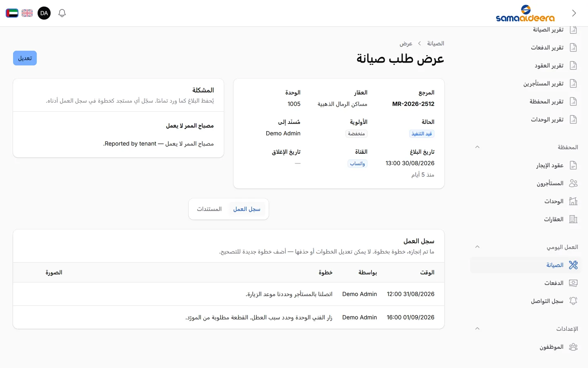Click the الدفعات cash icon
Screen dimensions: 588x368
click(x=573, y=283)
